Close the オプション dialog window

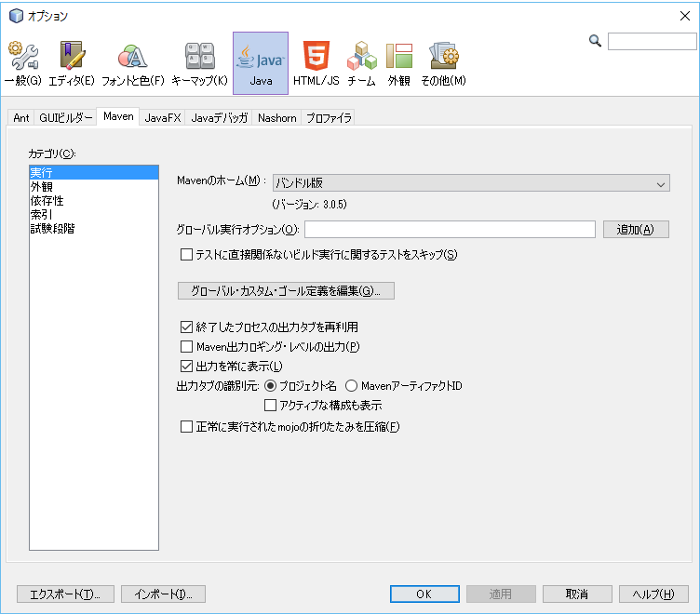[x=685, y=16]
